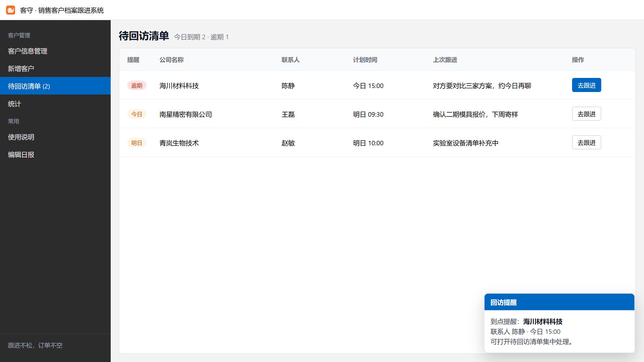Click the 上次跟进 column header

[445, 60]
